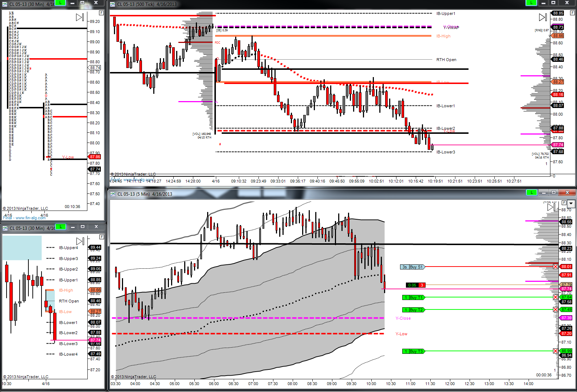Image resolution: width=577 pixels, height=392 pixels.
Task: Click the 87.74 pink price marker in 5 Min chart
Action: coord(566,289)
